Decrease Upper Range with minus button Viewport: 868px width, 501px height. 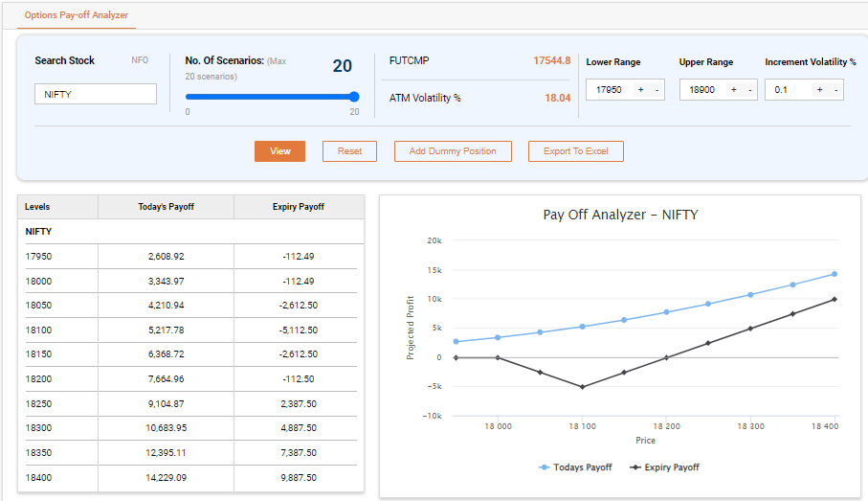(748, 90)
